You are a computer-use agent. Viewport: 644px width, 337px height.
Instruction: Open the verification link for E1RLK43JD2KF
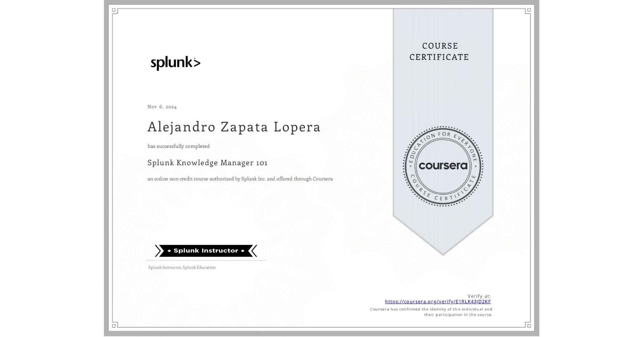coord(438,302)
